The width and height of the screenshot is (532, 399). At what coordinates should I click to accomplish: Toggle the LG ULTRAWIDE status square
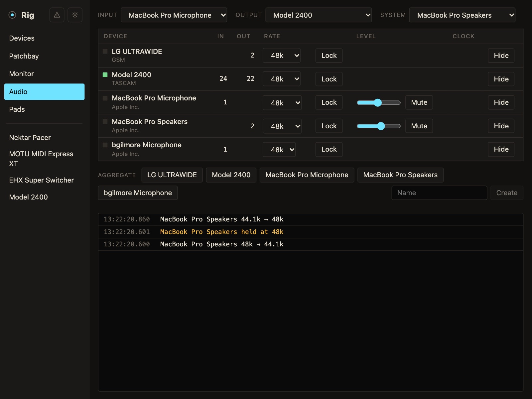click(x=105, y=52)
